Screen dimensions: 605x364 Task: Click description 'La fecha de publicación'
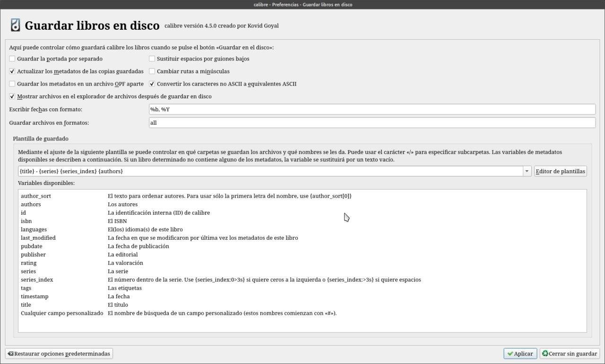[x=138, y=246]
